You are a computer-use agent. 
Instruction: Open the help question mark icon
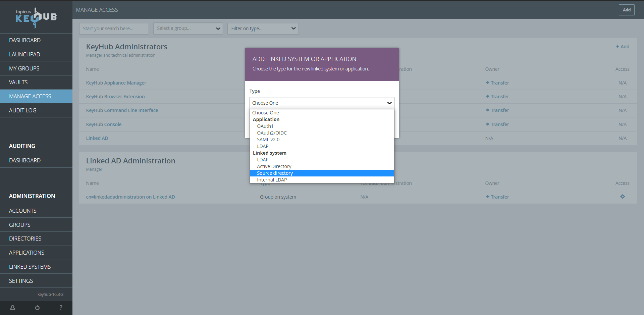(x=61, y=308)
